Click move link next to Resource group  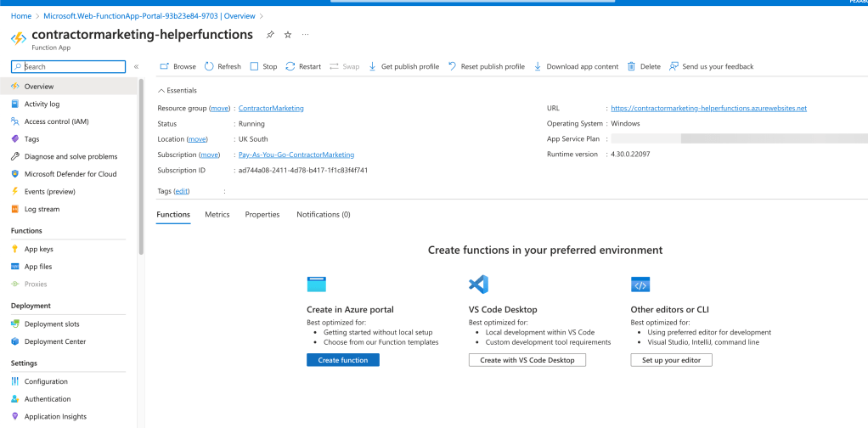(220, 109)
